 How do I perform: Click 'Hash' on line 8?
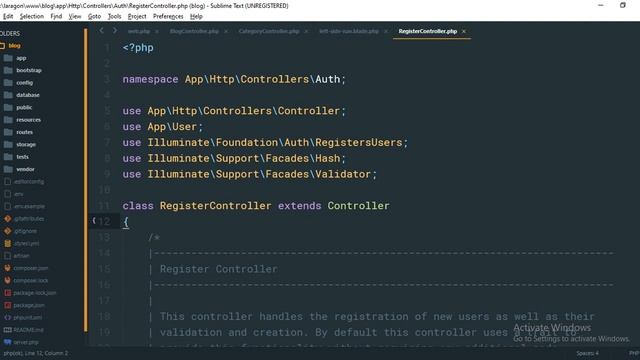pos(327,158)
